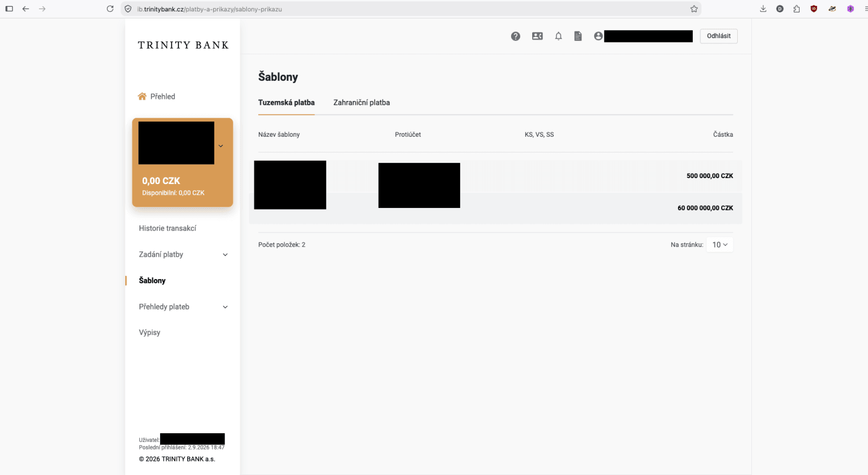Toggle the browser sidebar icon
Image resolution: width=868 pixels, height=475 pixels.
(x=9, y=9)
